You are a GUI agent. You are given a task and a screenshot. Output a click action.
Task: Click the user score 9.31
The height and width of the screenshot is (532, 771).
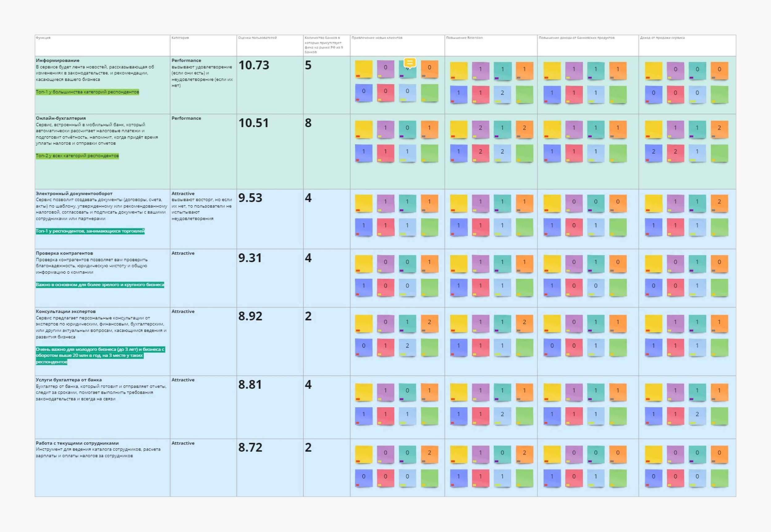click(250, 258)
